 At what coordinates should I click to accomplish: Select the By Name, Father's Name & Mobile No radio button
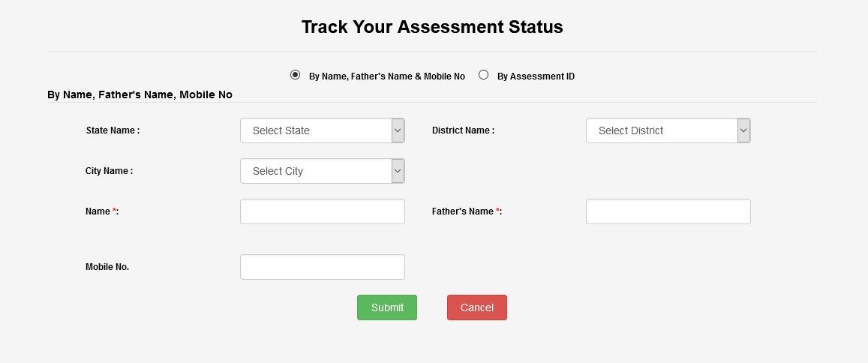296,75
